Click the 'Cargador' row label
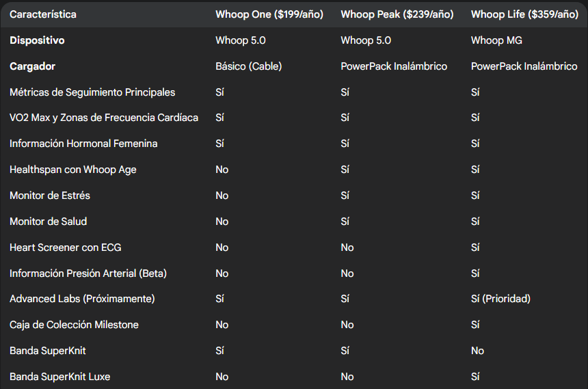Image resolution: width=588 pixels, height=389 pixels. point(32,66)
